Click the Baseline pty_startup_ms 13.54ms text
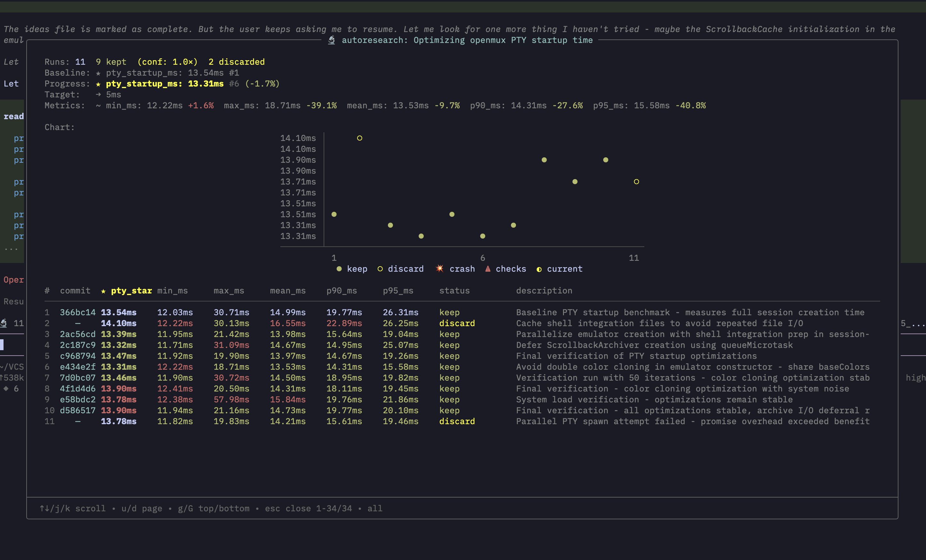Viewport: 926px width, 560px height. pyautogui.click(x=165, y=73)
